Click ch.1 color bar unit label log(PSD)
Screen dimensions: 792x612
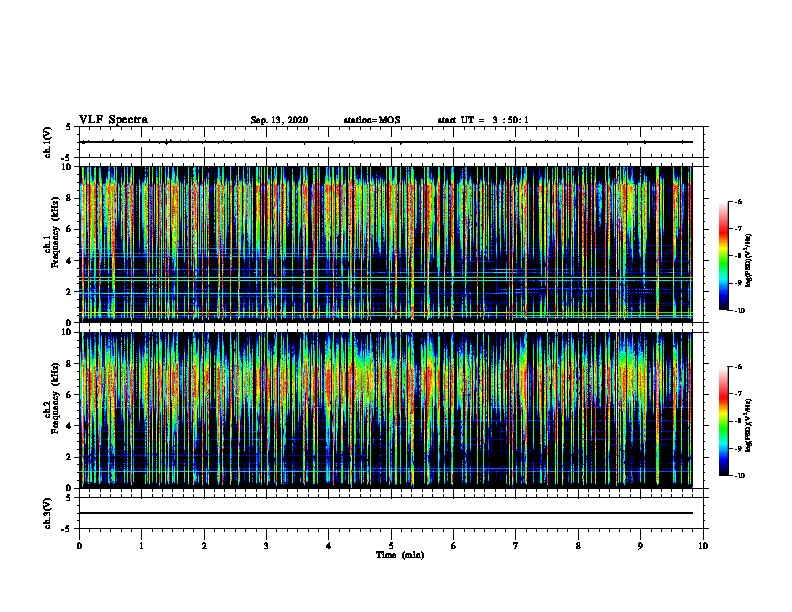coord(749,260)
